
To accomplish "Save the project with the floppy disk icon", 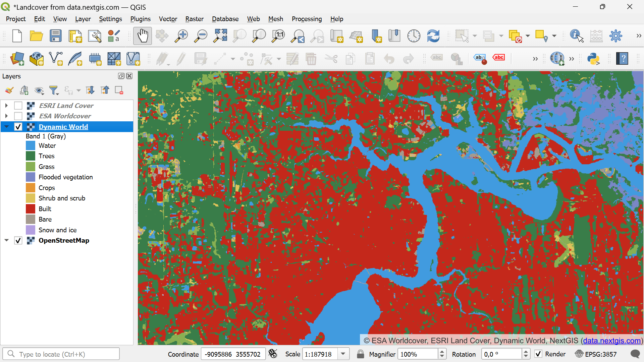I will [x=56, y=36].
